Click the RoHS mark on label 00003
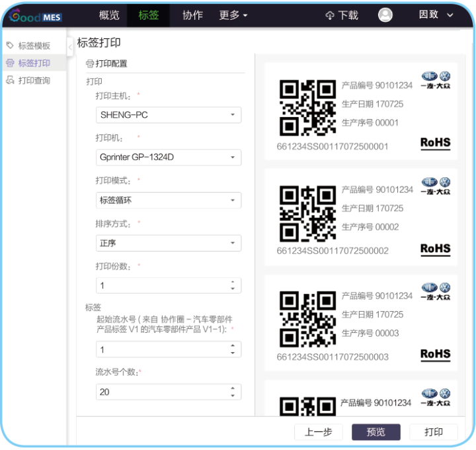The height and width of the screenshot is (450, 476). pos(435,354)
